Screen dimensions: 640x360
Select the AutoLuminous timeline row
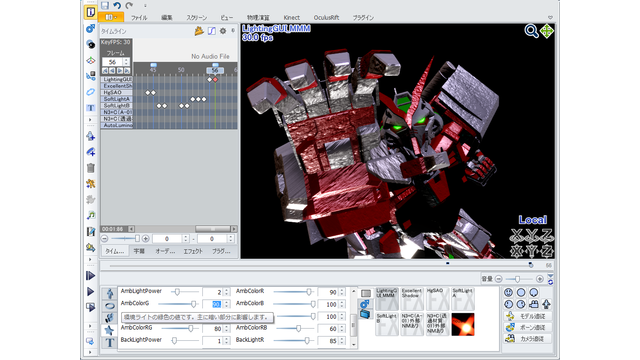click(117, 125)
